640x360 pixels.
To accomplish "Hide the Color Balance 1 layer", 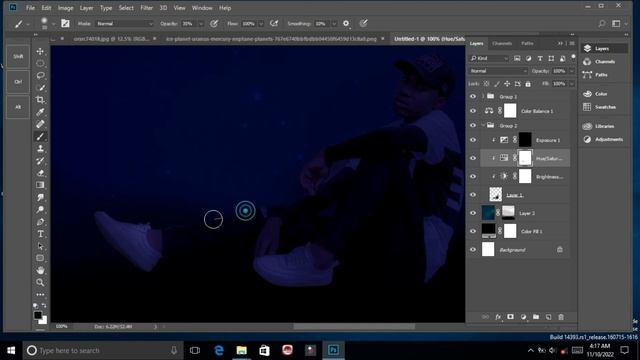I will tap(473, 111).
